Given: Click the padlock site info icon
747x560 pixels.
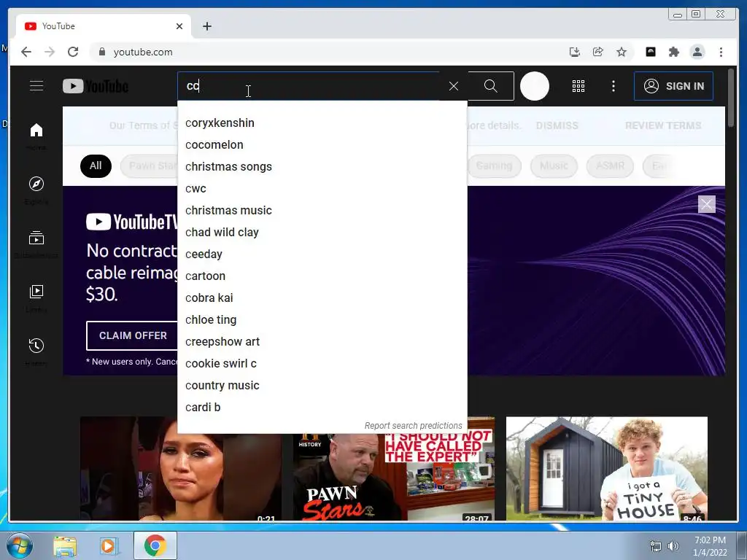Looking at the screenshot, I should [101, 52].
